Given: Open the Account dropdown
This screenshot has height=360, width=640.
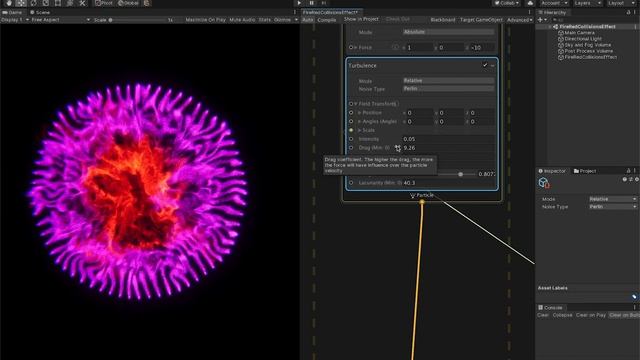Looking at the screenshot, I should (554, 3).
